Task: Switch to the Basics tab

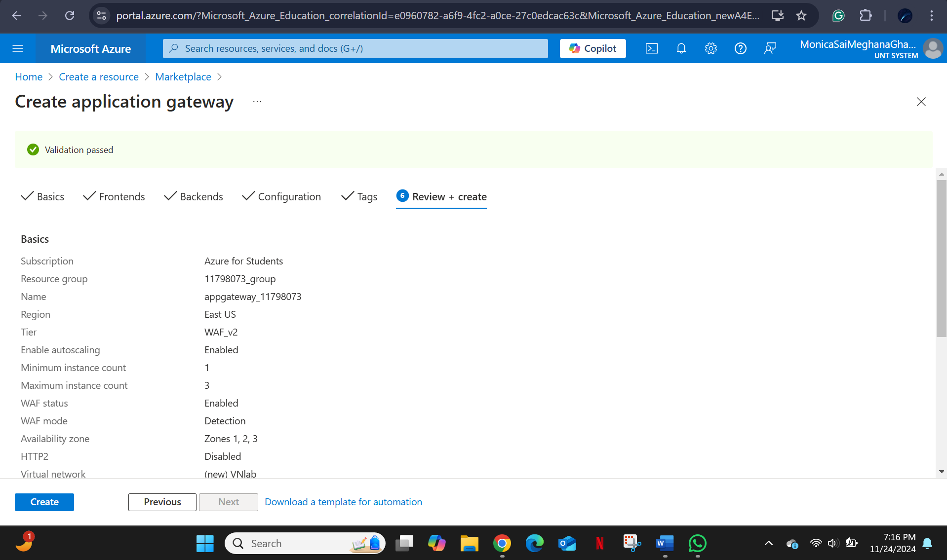Action: point(43,196)
